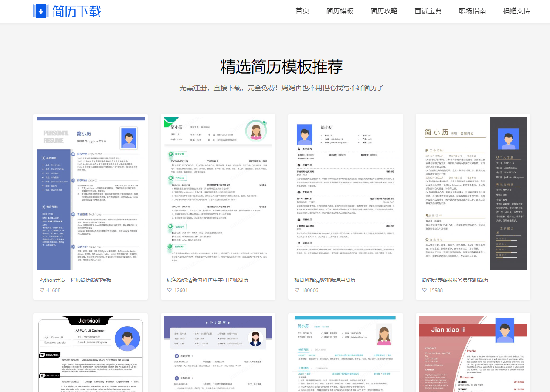Like the 绿色简约清新内科医生 resume template
550x392 pixels.
click(169, 290)
